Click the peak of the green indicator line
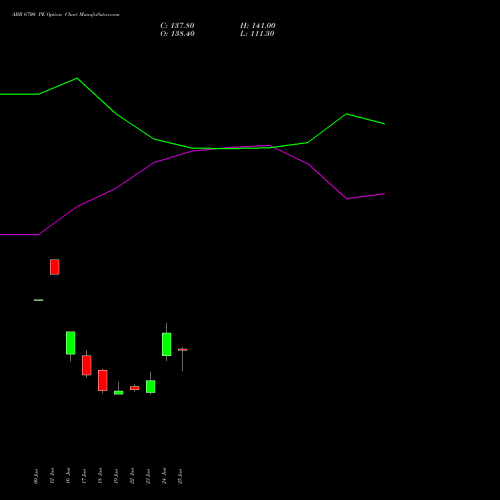The image size is (500, 500). coord(77,78)
